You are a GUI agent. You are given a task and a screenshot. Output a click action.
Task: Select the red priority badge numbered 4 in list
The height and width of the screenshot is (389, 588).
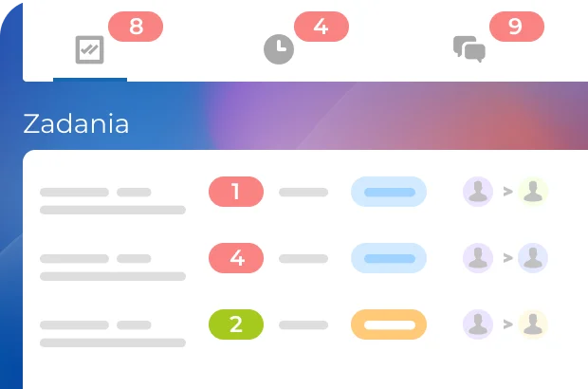235,258
